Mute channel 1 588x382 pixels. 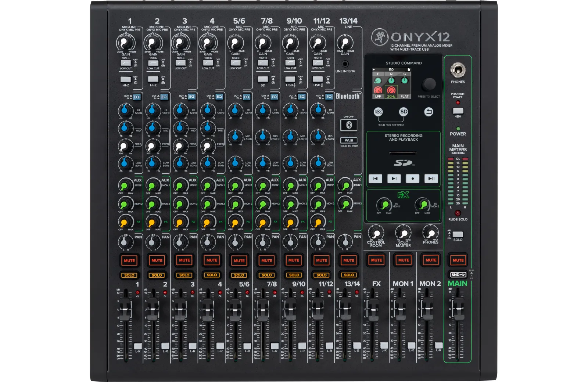[x=129, y=260]
